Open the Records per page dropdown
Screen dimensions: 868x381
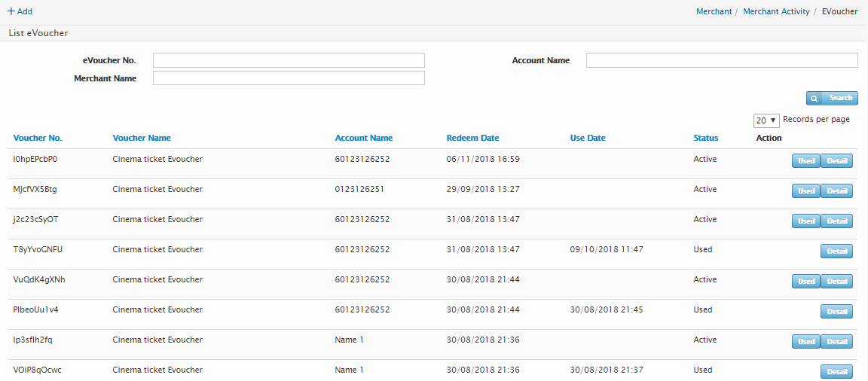click(x=766, y=120)
